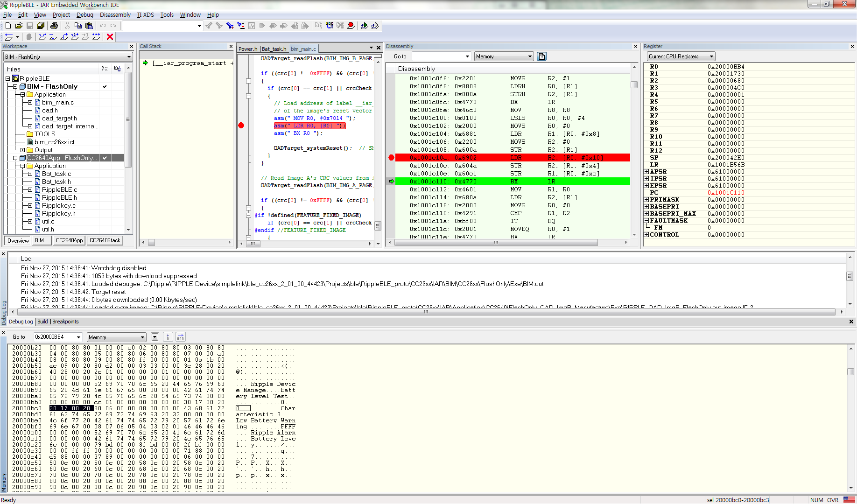Screen dimensions: 857x504
Task: Reset the debug target
Action: click(x=9, y=37)
